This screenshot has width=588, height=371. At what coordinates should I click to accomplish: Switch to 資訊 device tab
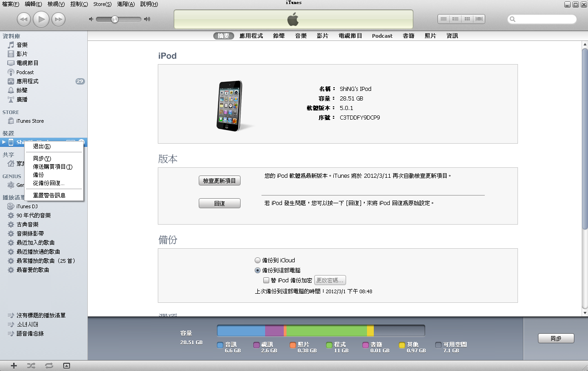[452, 36]
